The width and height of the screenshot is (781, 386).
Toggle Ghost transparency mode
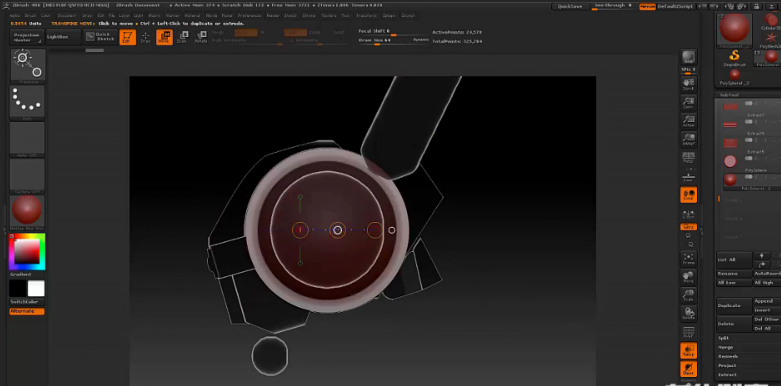(688, 370)
